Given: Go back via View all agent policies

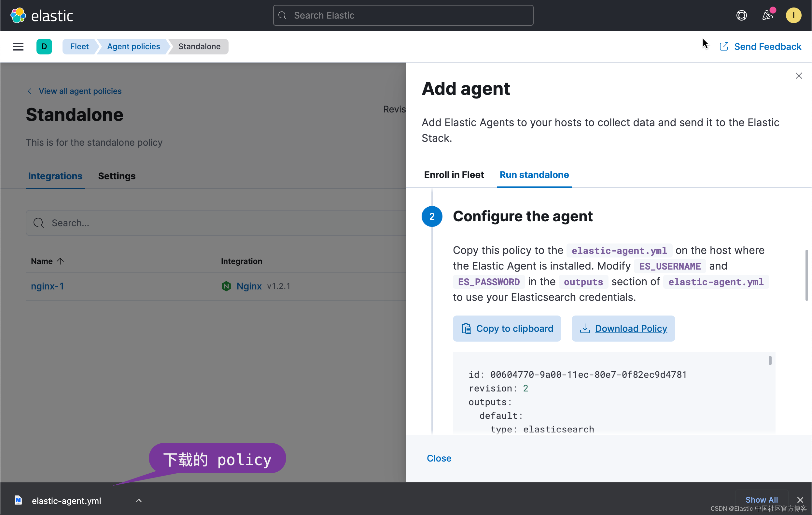Looking at the screenshot, I should click(79, 91).
